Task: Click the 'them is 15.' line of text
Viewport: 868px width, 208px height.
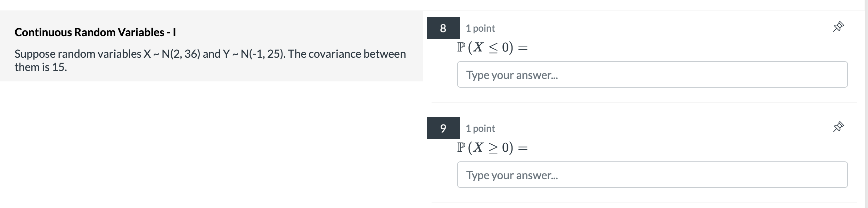Action: coord(41,67)
